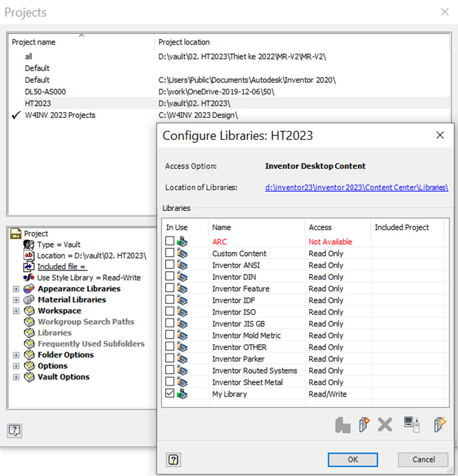
Task: Click the Options folder icon
Action: tap(29, 366)
